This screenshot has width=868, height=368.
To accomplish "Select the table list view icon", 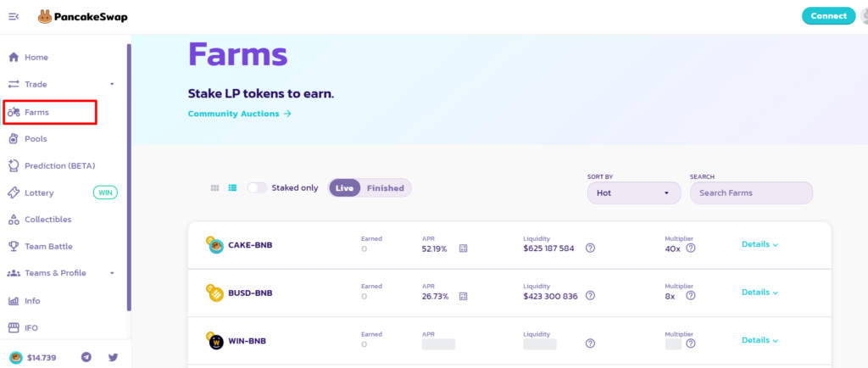I will [x=232, y=187].
